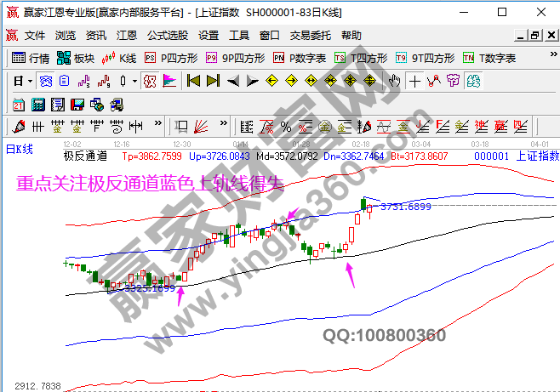This screenshot has height=392, width=560.
Task: Expand the period selector dropdown arrow
Action: pyautogui.click(x=30, y=81)
